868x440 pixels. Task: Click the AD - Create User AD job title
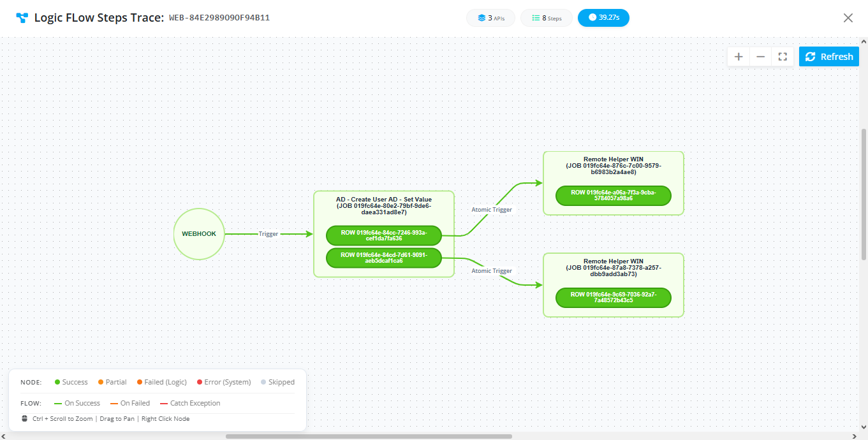384,206
